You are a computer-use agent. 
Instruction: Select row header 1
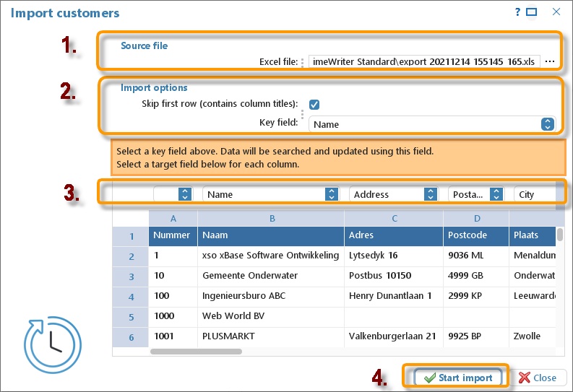pyautogui.click(x=131, y=237)
